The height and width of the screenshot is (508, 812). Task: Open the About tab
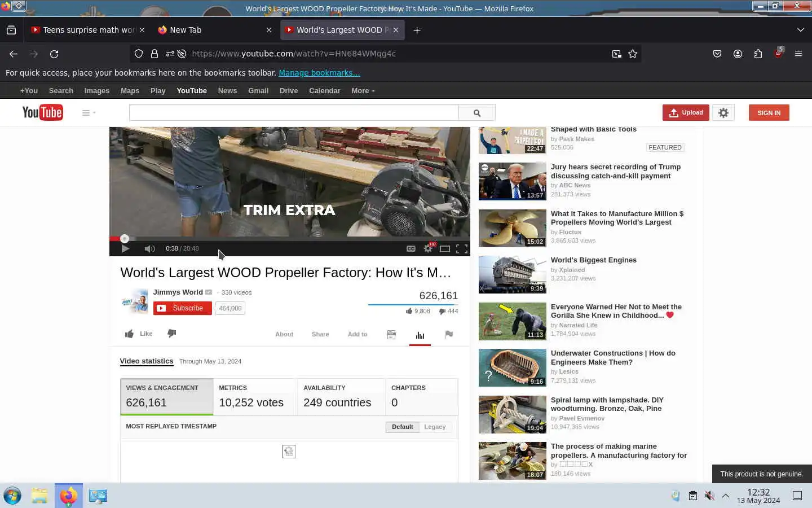coord(284,334)
